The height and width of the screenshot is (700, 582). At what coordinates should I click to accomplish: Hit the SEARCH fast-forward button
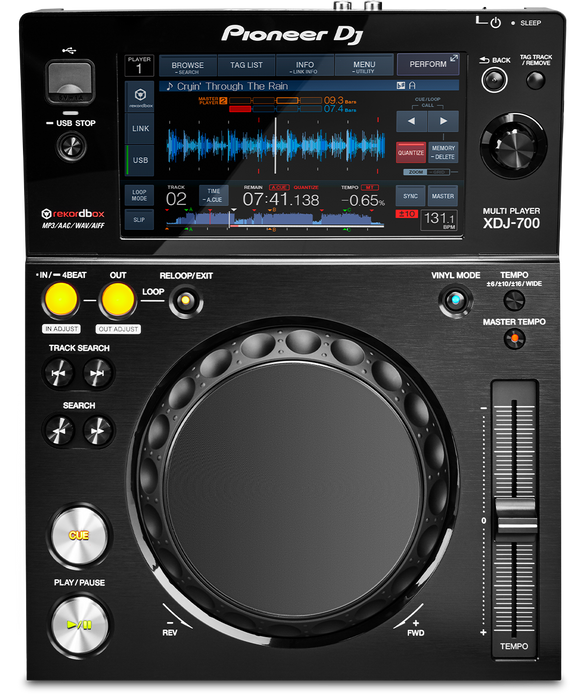(97, 431)
